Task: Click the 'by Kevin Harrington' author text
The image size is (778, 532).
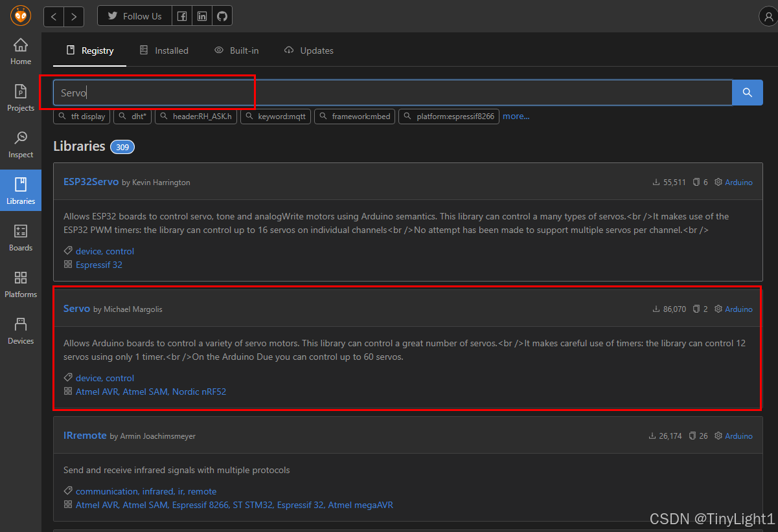Action: (156, 183)
